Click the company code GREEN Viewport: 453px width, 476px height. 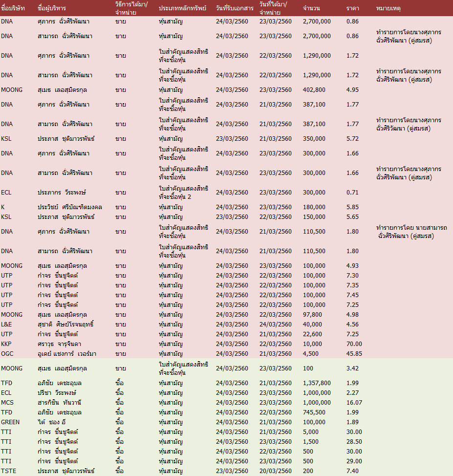[x=10, y=422]
